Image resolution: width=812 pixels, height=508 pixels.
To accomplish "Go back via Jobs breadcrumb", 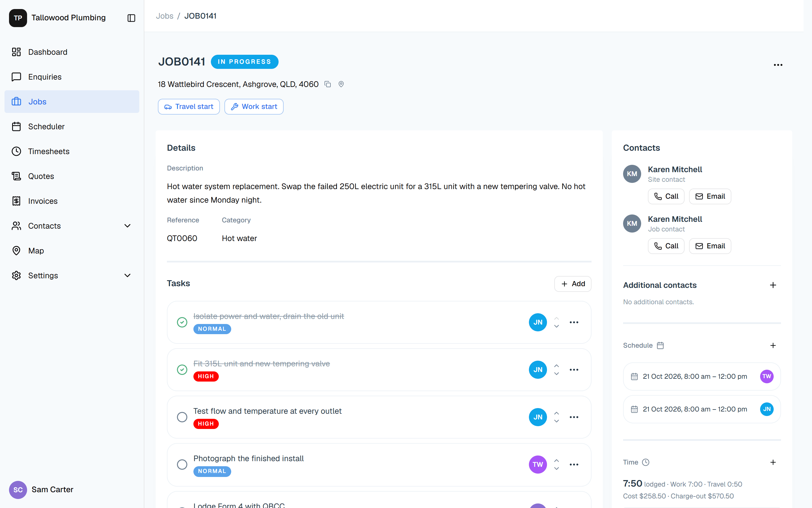I will click(x=165, y=16).
